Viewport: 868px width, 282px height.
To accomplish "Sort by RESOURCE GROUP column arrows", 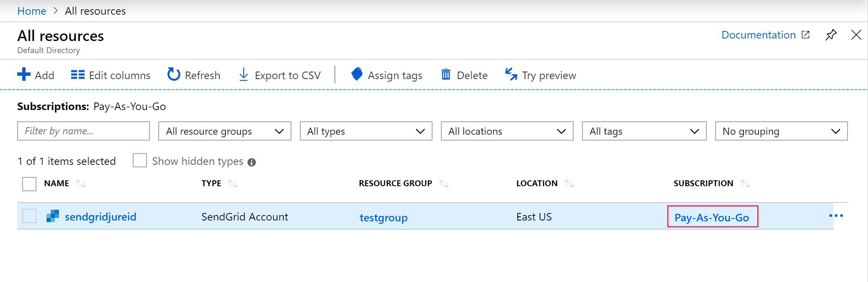I will coord(444,184).
